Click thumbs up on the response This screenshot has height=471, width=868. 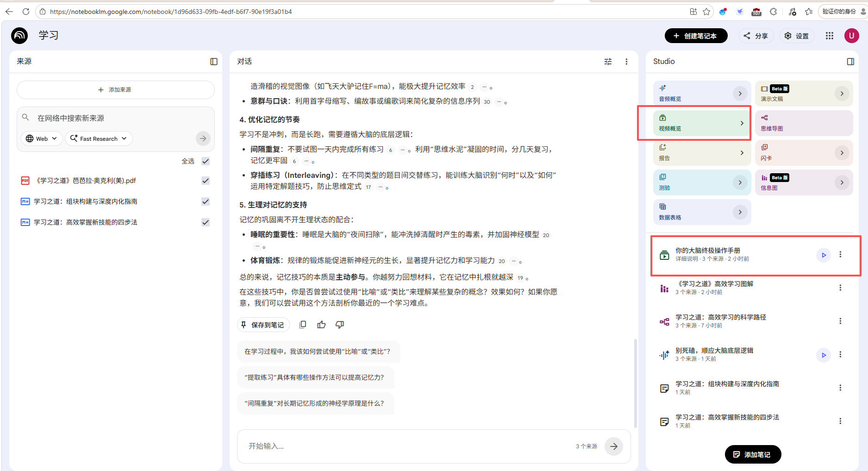point(321,325)
